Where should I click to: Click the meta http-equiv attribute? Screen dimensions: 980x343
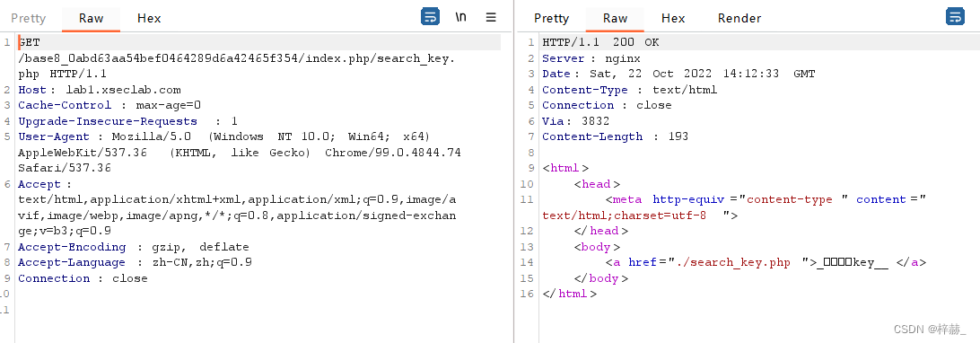point(688,200)
